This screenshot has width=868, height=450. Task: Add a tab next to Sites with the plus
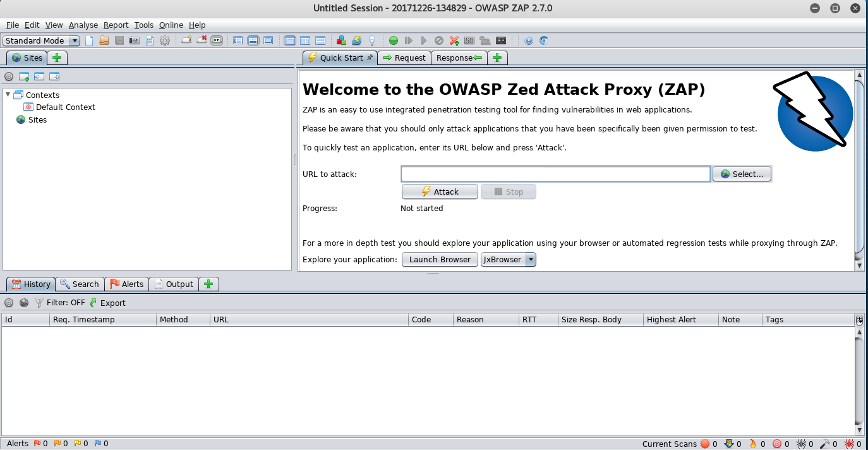click(x=57, y=58)
